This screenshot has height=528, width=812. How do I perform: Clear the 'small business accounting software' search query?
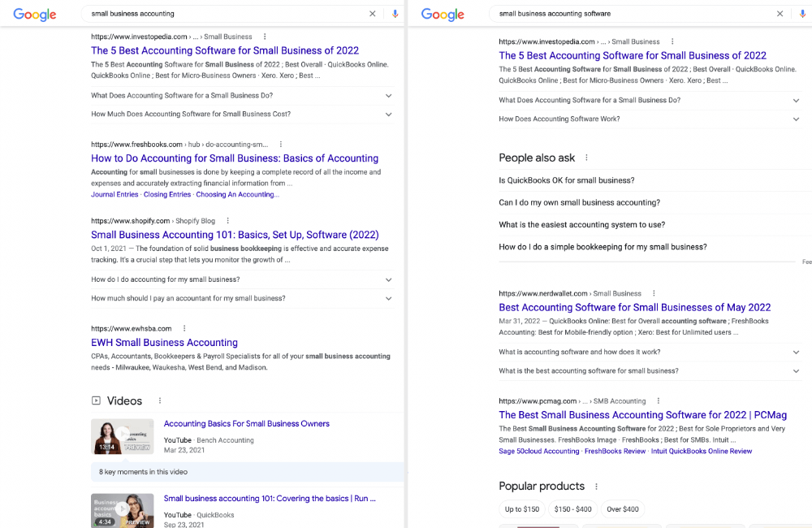tap(780, 14)
